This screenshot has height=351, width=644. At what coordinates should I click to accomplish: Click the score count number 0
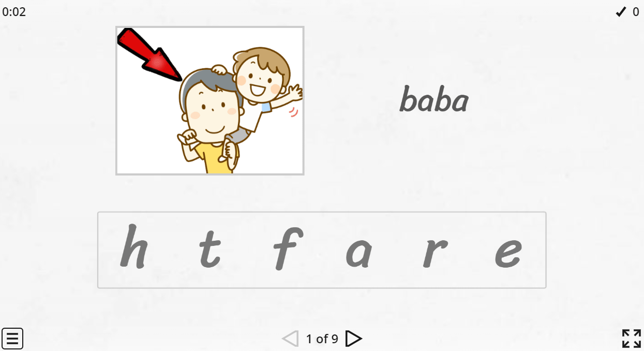tap(636, 11)
